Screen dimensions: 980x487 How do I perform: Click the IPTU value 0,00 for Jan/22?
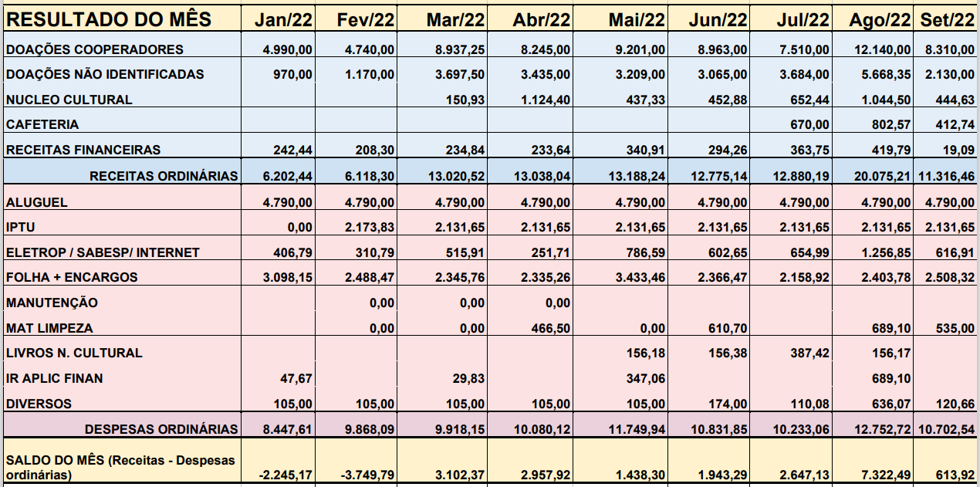click(299, 228)
